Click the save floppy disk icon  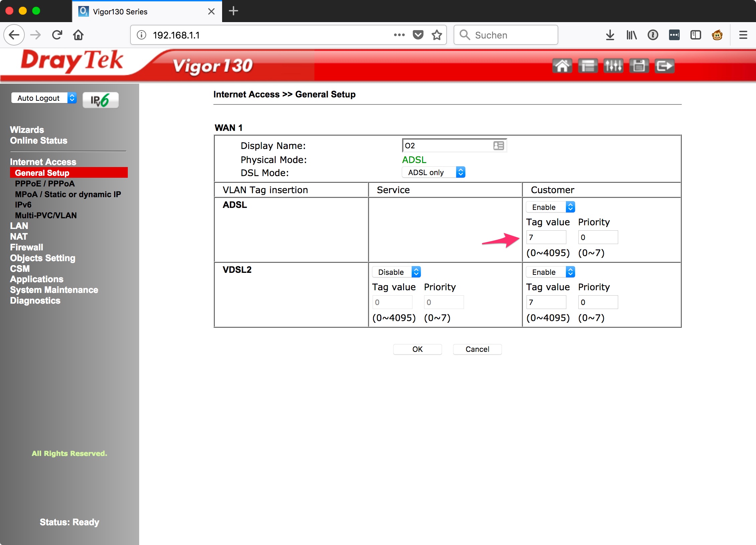(639, 66)
